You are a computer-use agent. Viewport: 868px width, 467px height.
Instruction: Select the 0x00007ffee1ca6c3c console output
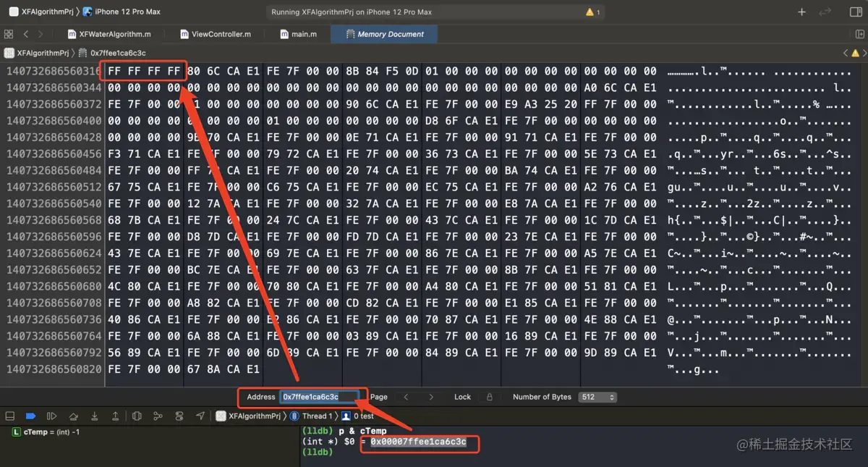[x=418, y=442]
